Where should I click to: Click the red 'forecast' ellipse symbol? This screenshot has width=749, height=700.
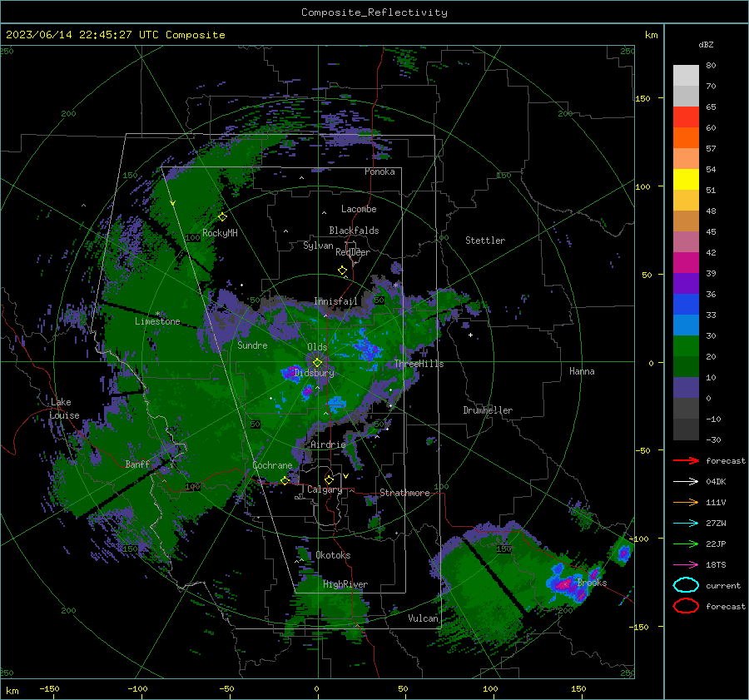[x=686, y=606]
